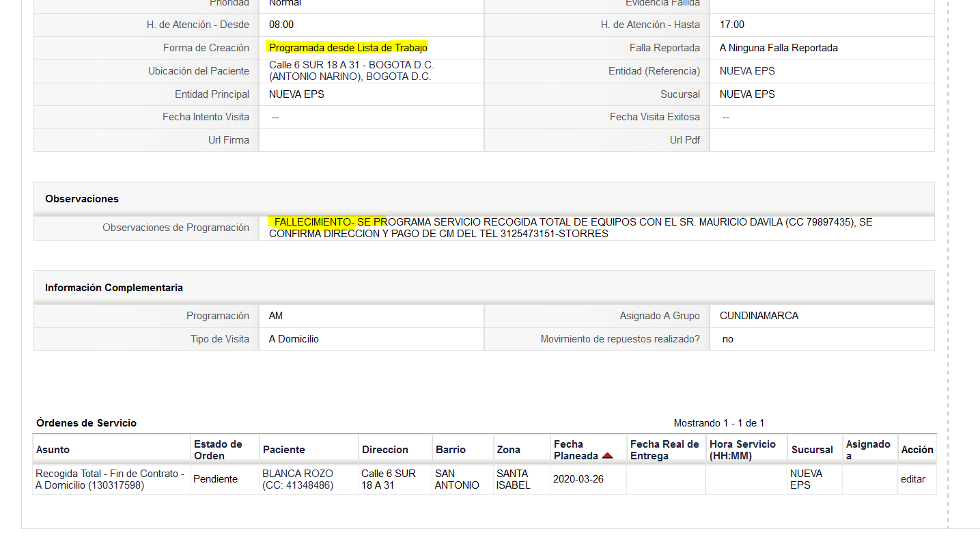The height and width of the screenshot is (542, 980).
Task: Open order Recogida Total - Fin de Contrato
Action: [x=110, y=479]
